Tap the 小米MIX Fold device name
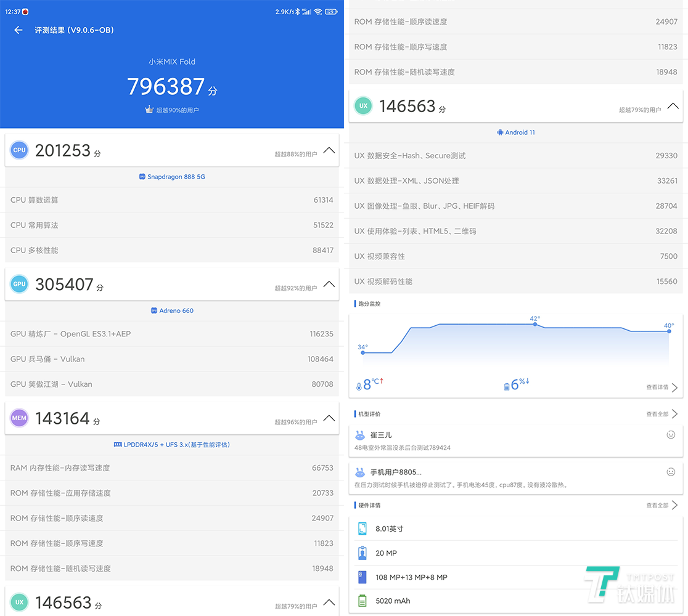The image size is (688, 616). [x=172, y=62]
